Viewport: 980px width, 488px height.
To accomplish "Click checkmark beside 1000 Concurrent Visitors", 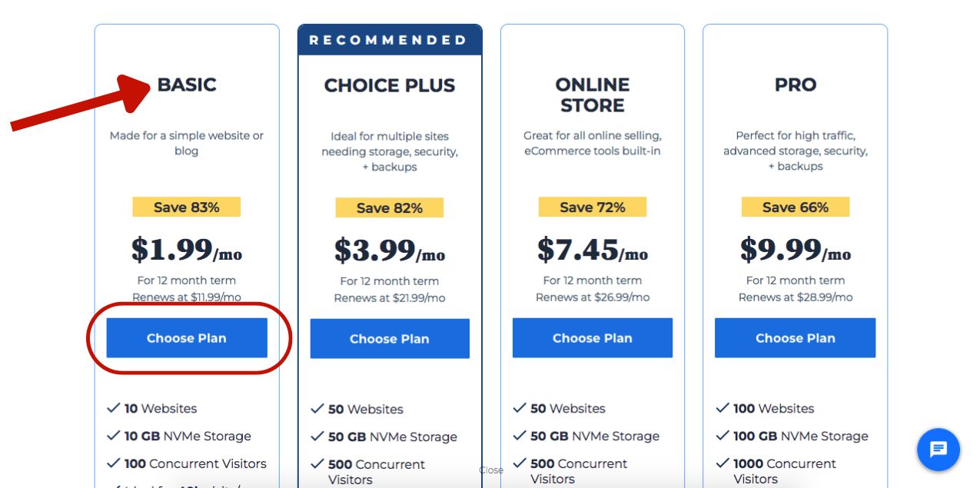I will (x=723, y=463).
